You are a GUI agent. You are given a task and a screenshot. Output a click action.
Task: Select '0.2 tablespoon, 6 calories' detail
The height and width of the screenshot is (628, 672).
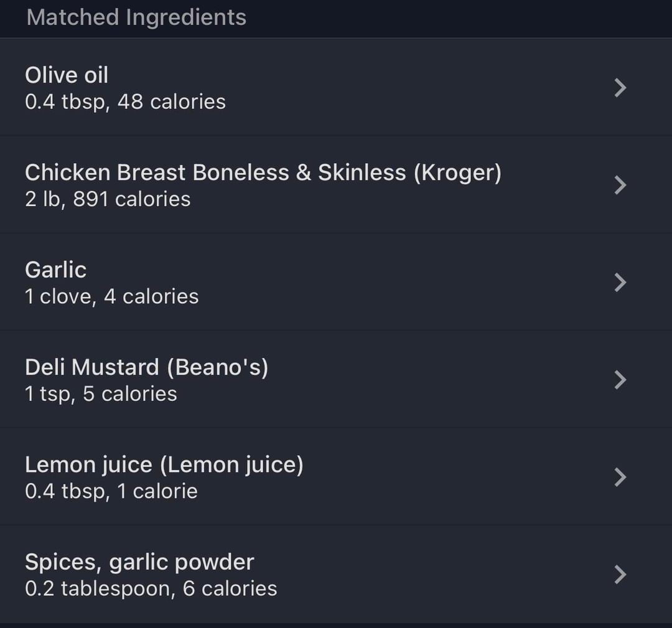coord(151,588)
